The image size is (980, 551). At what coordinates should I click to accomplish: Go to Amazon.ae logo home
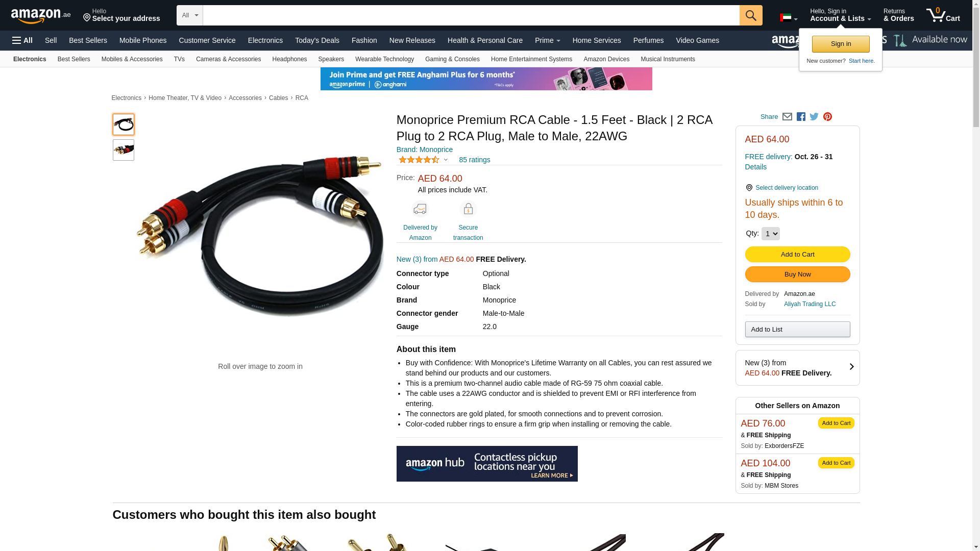(x=41, y=15)
